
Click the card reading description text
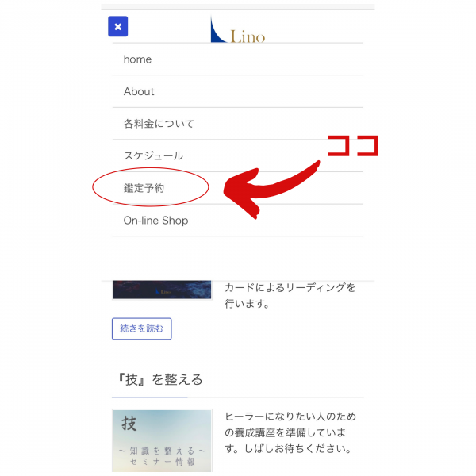(x=290, y=295)
